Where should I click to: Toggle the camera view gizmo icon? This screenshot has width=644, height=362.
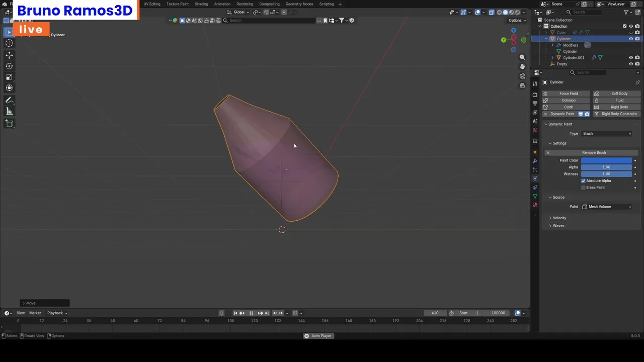coord(522,76)
